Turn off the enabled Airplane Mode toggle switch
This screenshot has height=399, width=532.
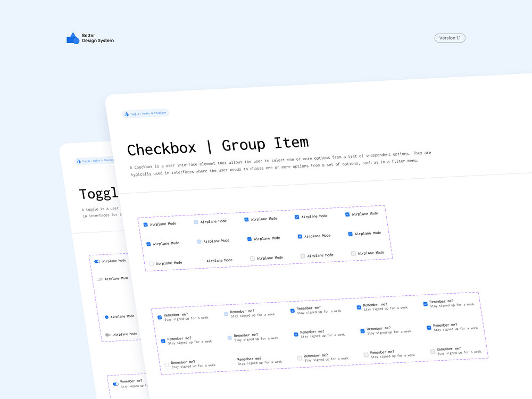tap(96, 261)
